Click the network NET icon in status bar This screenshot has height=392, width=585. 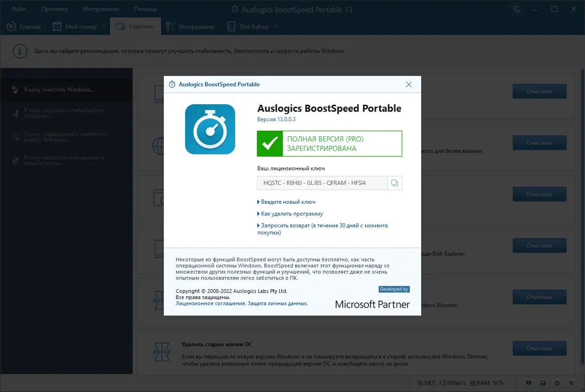[x=420, y=383]
